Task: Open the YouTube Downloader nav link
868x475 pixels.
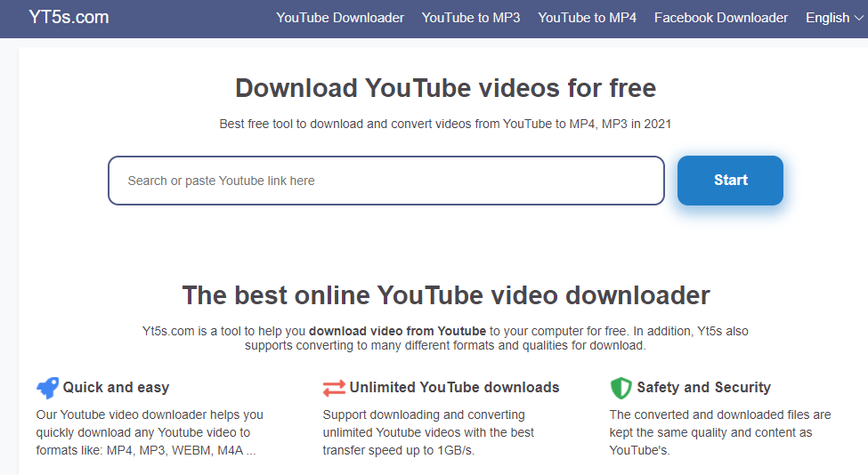Action: (340, 18)
